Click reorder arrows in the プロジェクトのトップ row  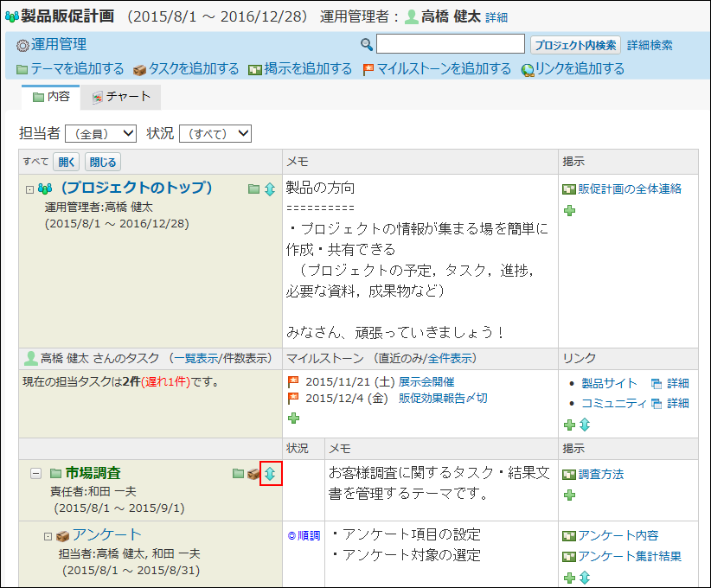(x=269, y=189)
